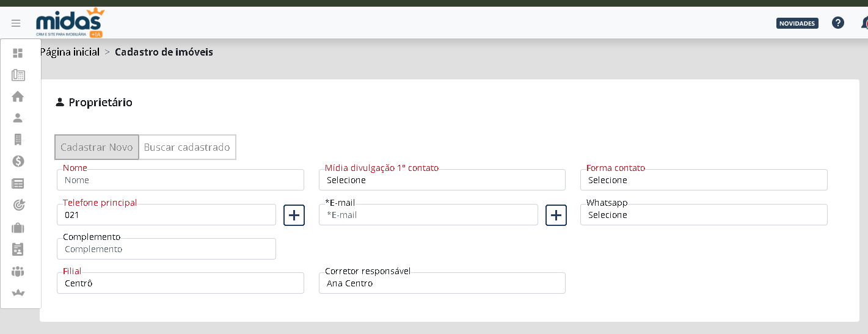The height and width of the screenshot is (334, 868).
Task: Open Mídia divulgação 1º contato dropdown
Action: coord(442,180)
